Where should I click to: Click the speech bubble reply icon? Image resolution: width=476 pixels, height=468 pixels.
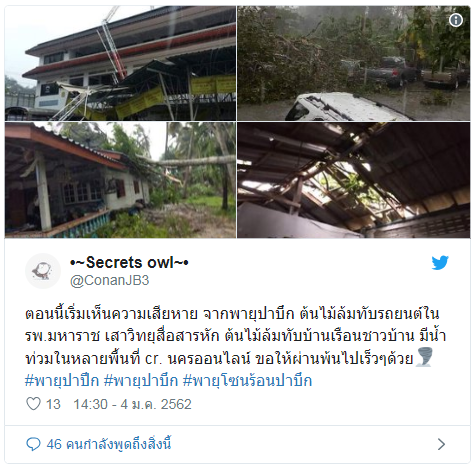point(33,444)
